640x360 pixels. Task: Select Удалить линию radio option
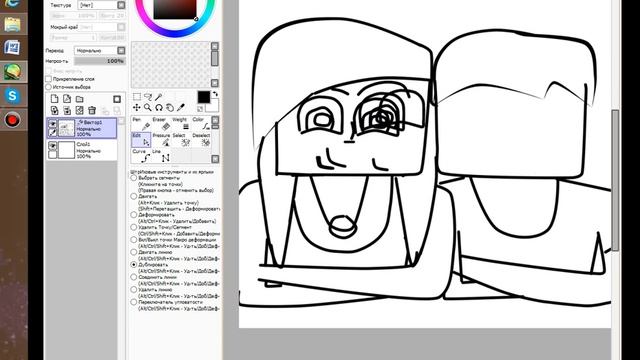coord(133,289)
